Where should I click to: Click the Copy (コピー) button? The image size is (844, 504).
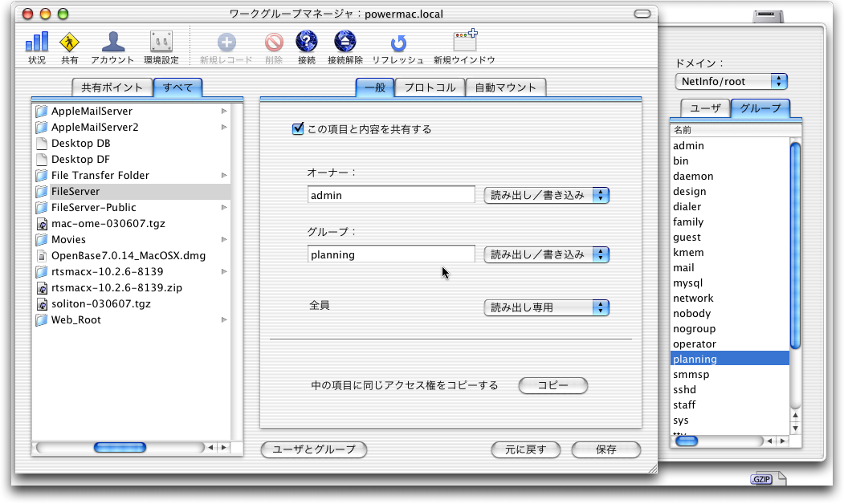(x=552, y=386)
